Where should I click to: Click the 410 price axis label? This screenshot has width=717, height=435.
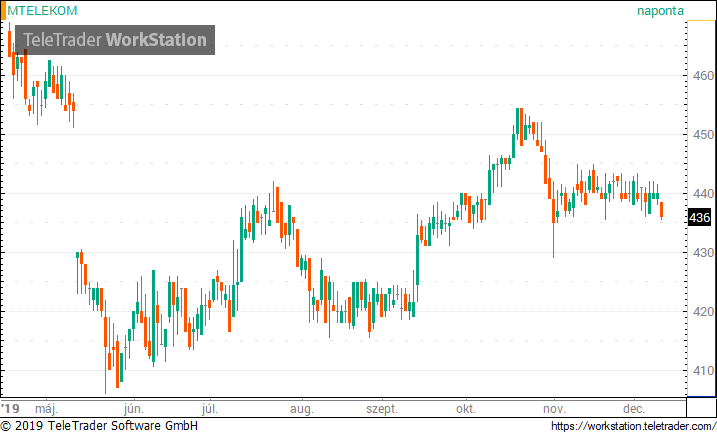pos(703,371)
